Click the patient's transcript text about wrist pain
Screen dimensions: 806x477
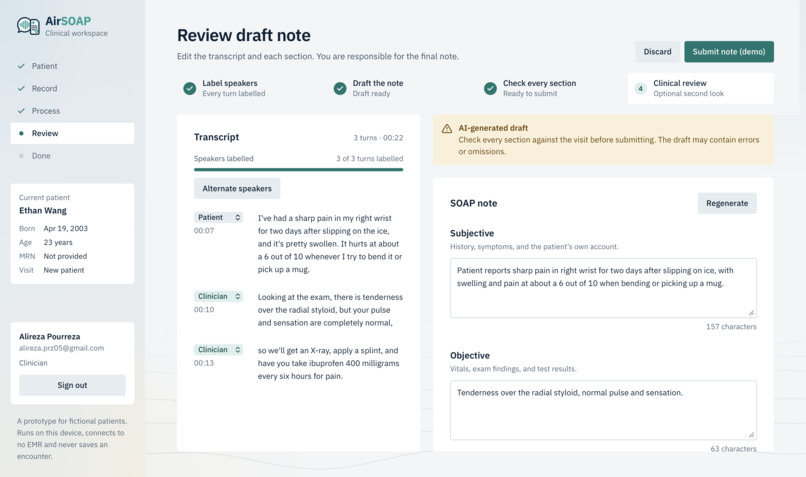pos(330,244)
